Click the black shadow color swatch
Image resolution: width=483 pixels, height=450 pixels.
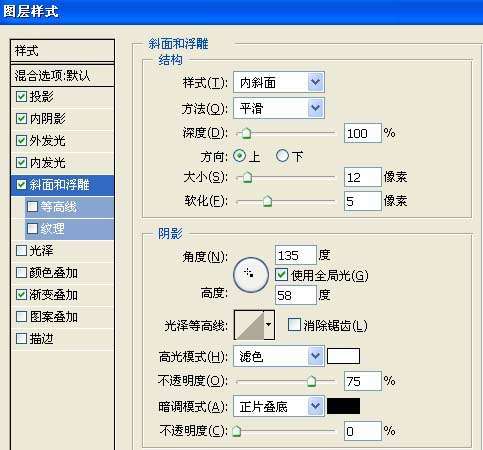[x=343, y=406]
